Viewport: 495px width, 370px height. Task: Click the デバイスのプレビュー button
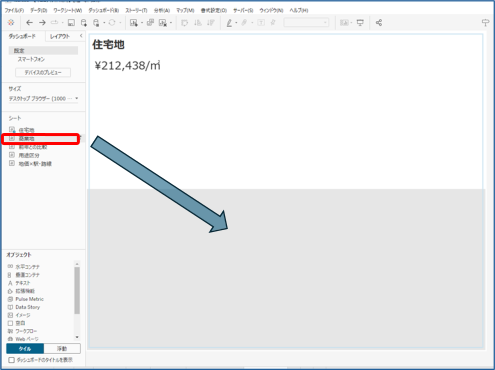43,72
